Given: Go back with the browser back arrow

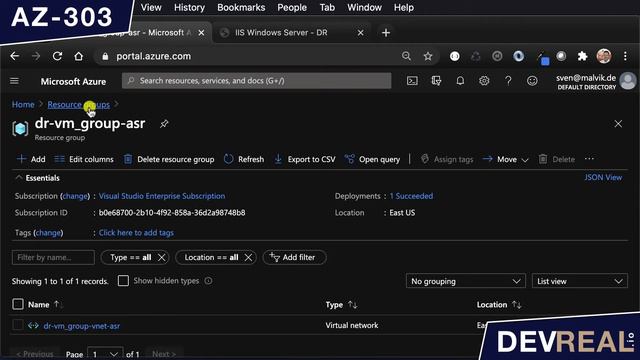Looking at the screenshot, I should coord(15,56).
